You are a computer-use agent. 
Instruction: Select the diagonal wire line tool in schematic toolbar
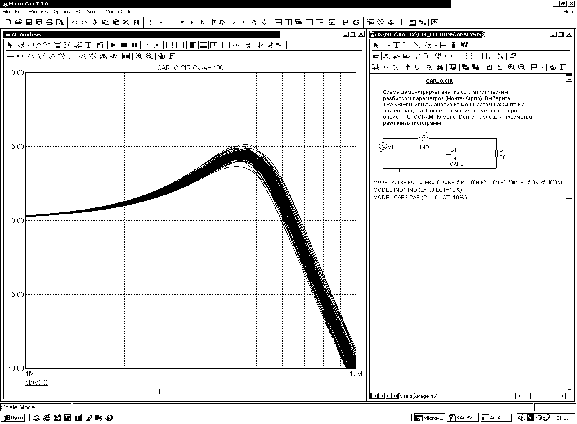416,45
